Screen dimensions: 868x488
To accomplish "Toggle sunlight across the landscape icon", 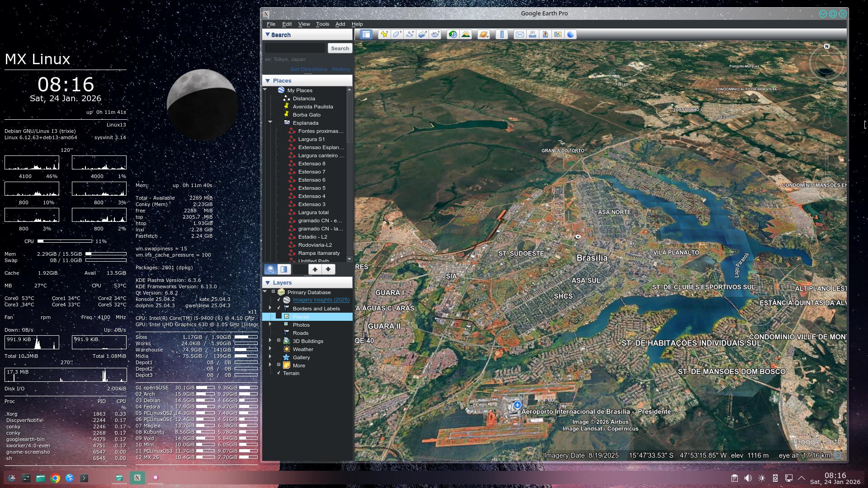I will pyautogui.click(x=466, y=34).
